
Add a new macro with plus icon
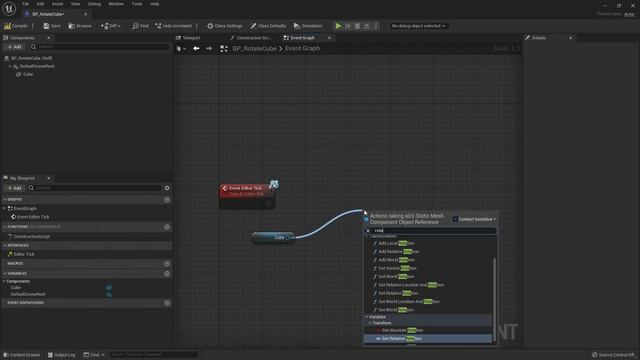(167, 264)
